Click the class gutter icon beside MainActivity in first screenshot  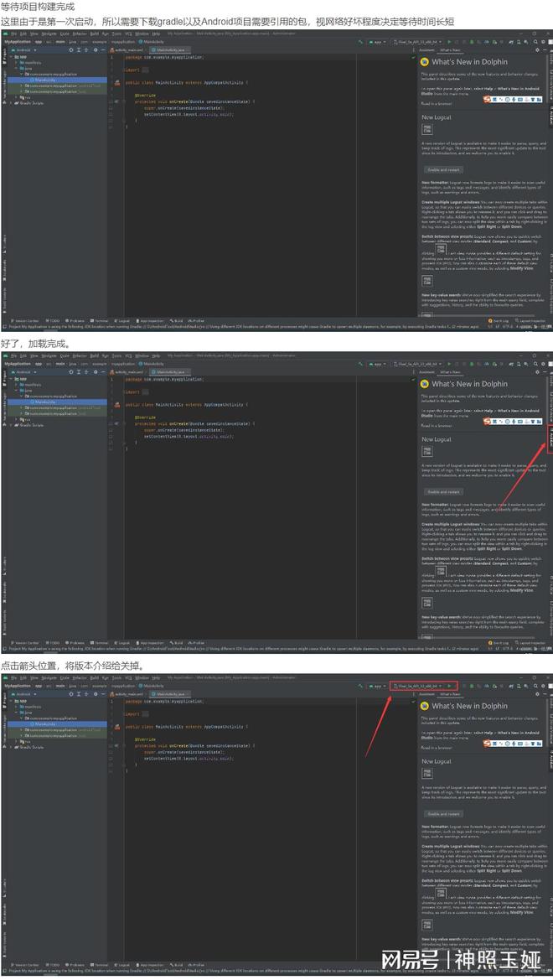tap(116, 83)
